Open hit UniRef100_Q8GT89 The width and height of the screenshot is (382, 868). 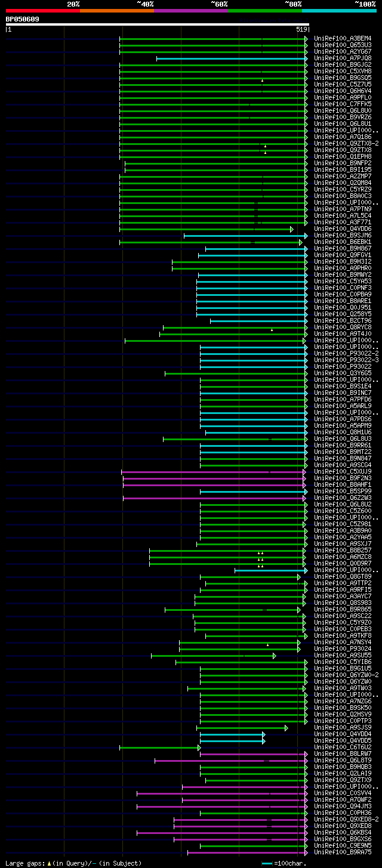[x=343, y=577]
